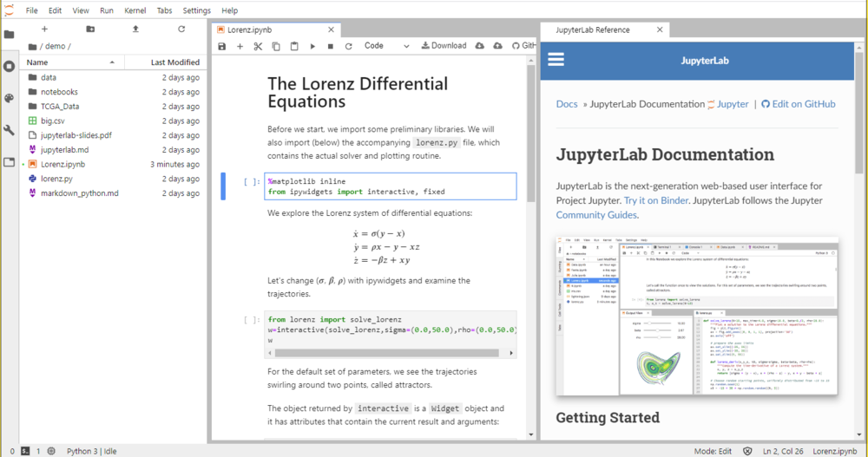Cut the selected cell with scissors icon
The height and width of the screenshot is (457, 868).
click(258, 46)
